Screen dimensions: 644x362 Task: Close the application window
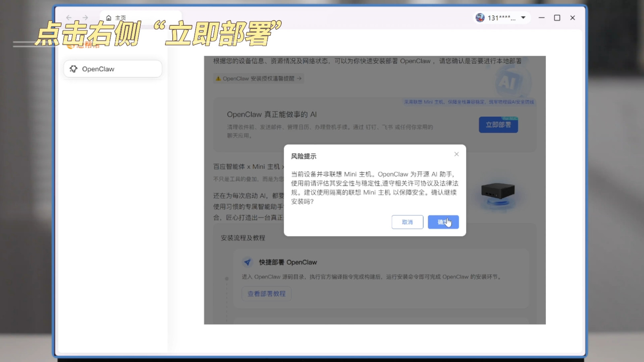pyautogui.click(x=573, y=18)
